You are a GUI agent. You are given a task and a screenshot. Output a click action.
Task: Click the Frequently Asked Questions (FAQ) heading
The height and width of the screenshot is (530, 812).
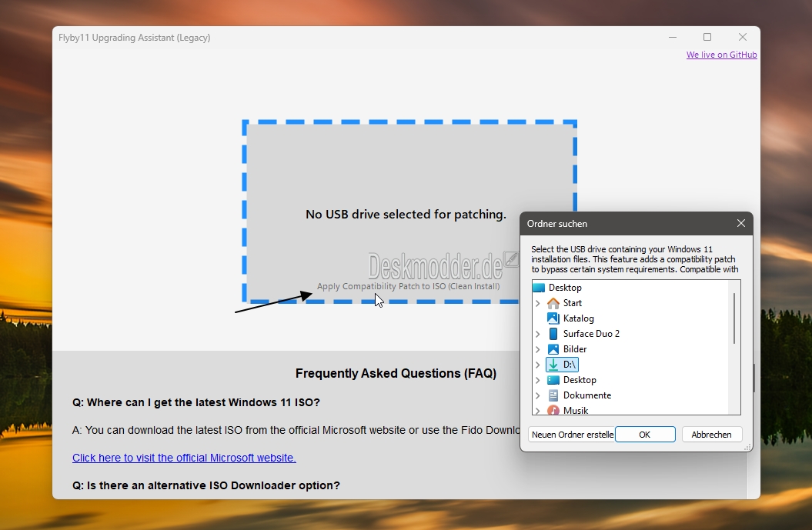tap(396, 374)
